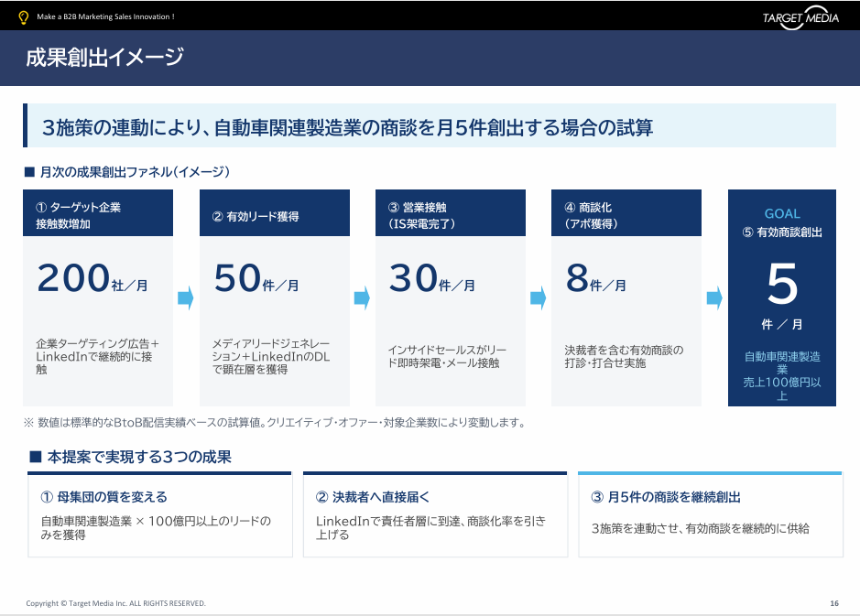Click the header ② 有効リード獲得
Viewport: 860px width, 616px height.
pyautogui.click(x=275, y=213)
